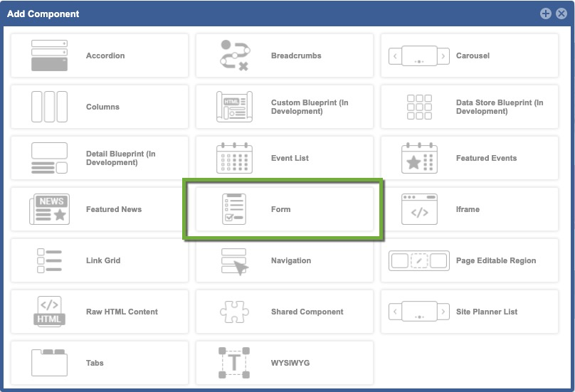This screenshot has width=575, height=392.
Task: Click the Form checklist icon
Action: tap(234, 209)
